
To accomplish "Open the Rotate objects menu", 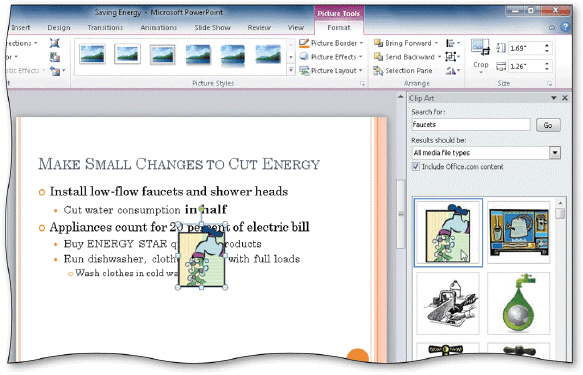I will tap(453, 71).
